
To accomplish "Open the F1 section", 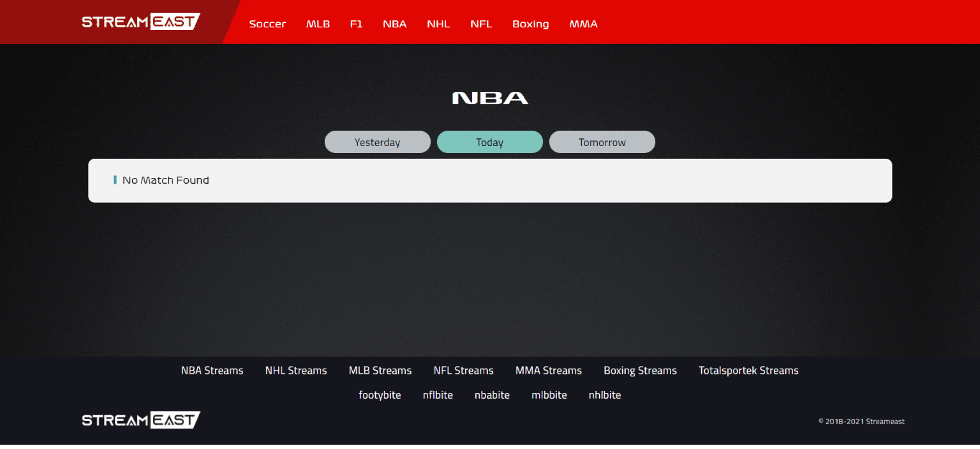I will (356, 24).
